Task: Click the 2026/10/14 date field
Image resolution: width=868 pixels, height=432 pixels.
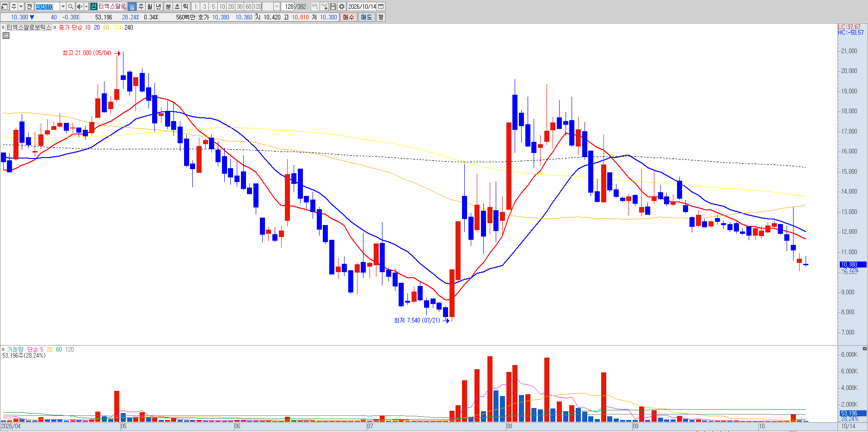Action: (x=362, y=6)
